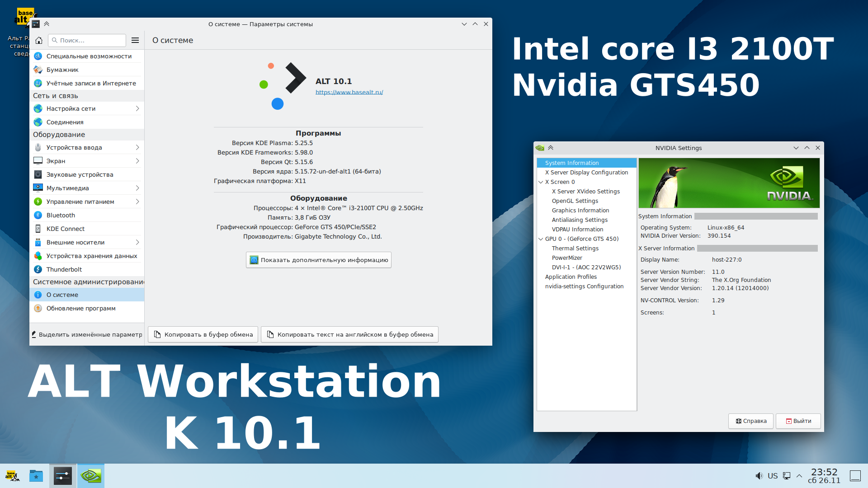The image size is (868, 488).
Task: Open Звуковые устройства settings
Action: 80,174
